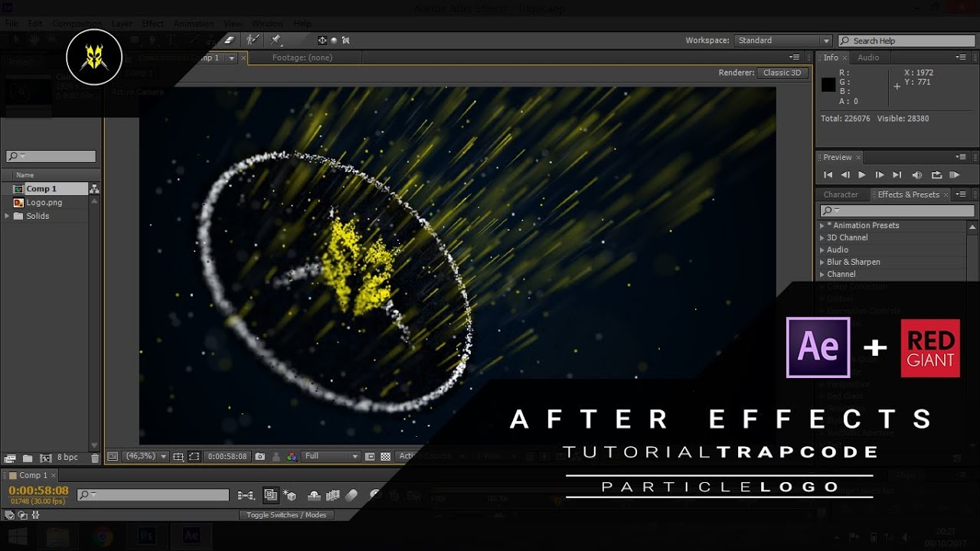Select the Footage: (none) tab

(x=302, y=57)
